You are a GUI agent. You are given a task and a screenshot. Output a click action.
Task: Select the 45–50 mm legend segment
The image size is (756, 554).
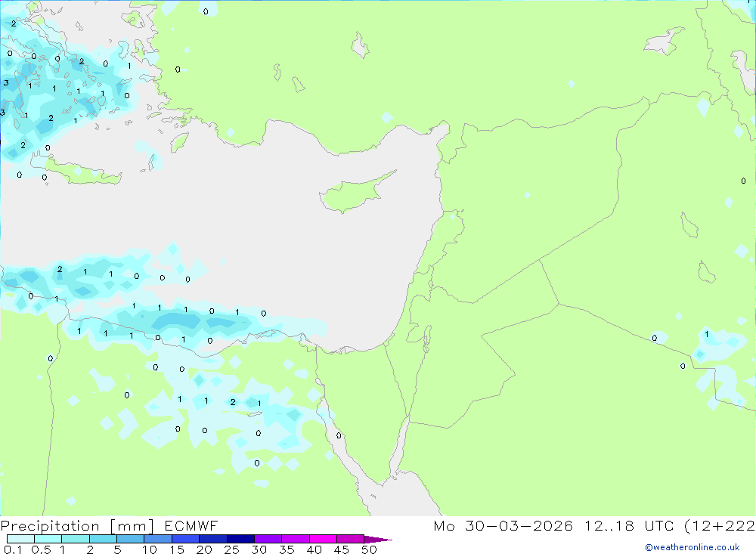[350, 539]
